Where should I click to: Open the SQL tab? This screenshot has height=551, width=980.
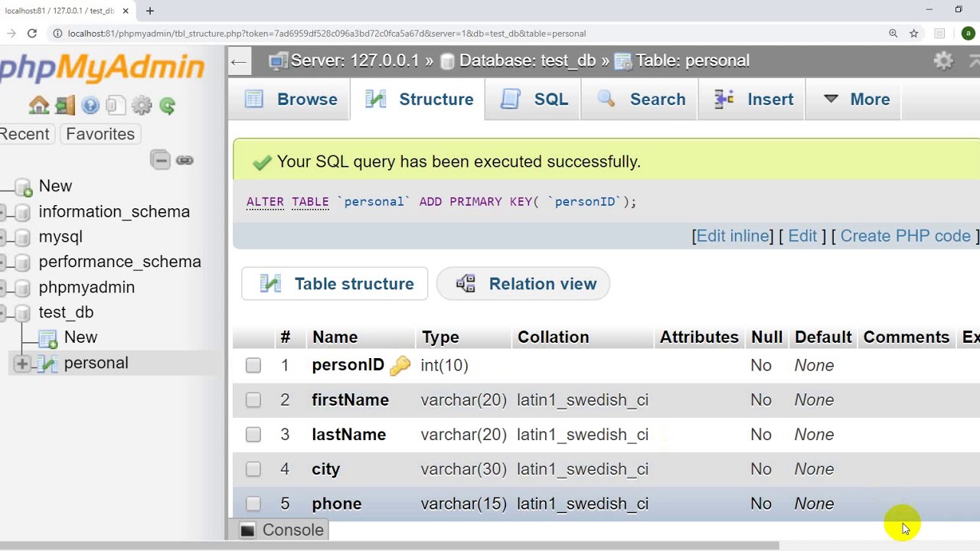click(534, 99)
